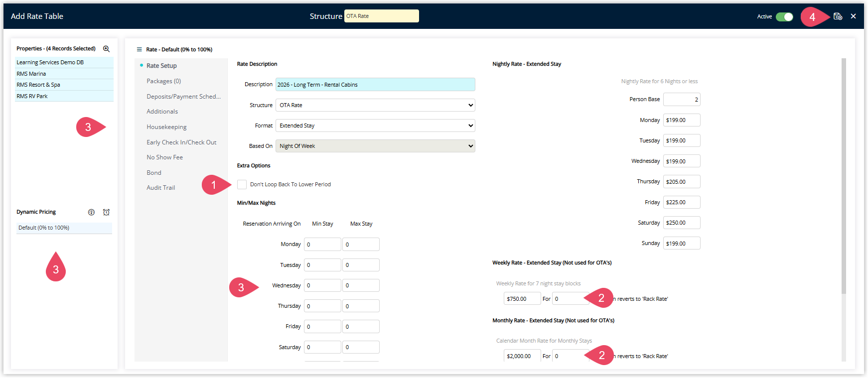The height and width of the screenshot is (378, 868).
Task: Click Sunday nightly rate field
Action: point(682,244)
